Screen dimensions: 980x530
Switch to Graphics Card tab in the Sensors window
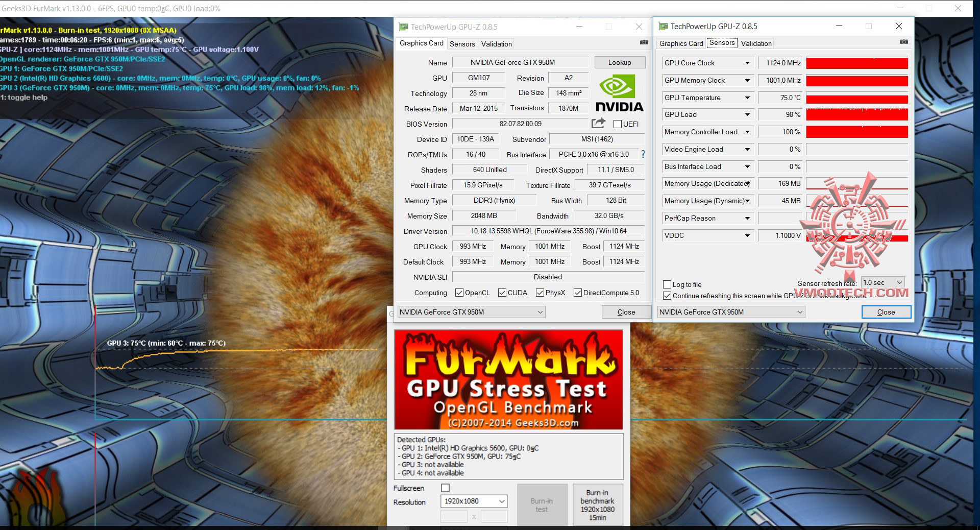click(x=681, y=43)
